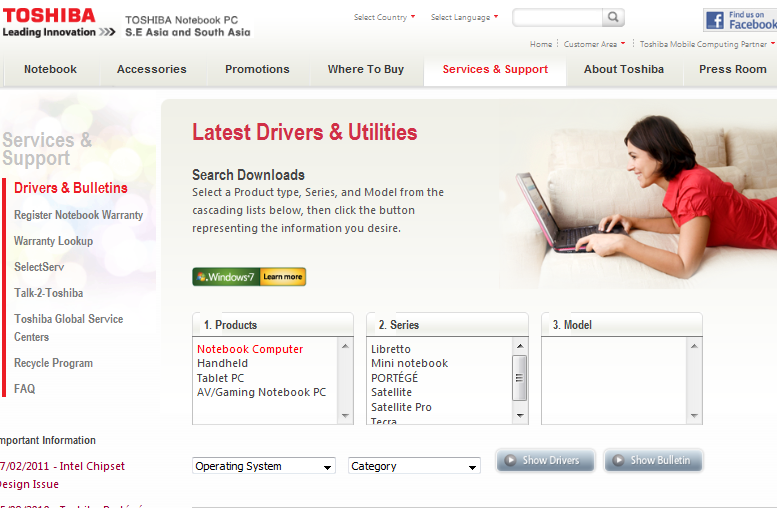
Task: Open the Warranty Lookup link
Action: coord(54,241)
